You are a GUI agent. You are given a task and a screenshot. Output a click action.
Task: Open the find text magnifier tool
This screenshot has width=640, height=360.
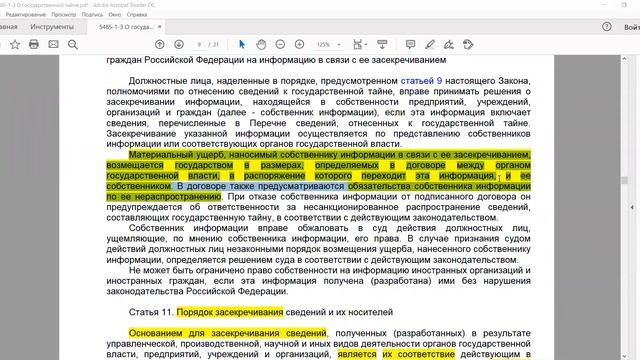coord(73,44)
